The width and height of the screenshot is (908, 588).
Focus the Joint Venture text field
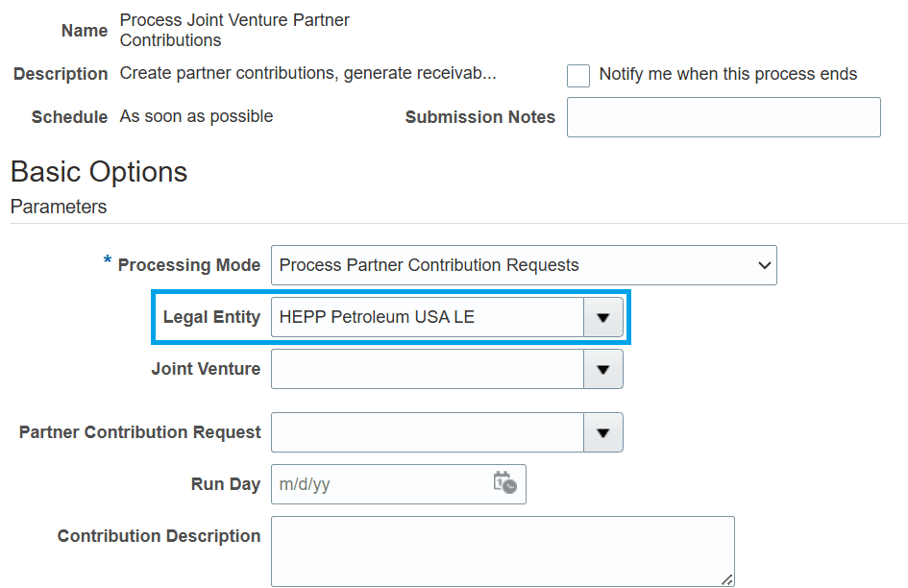[428, 369]
